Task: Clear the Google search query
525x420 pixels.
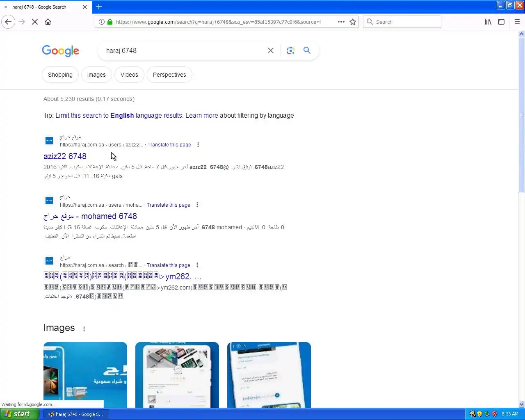Action: tap(271, 50)
